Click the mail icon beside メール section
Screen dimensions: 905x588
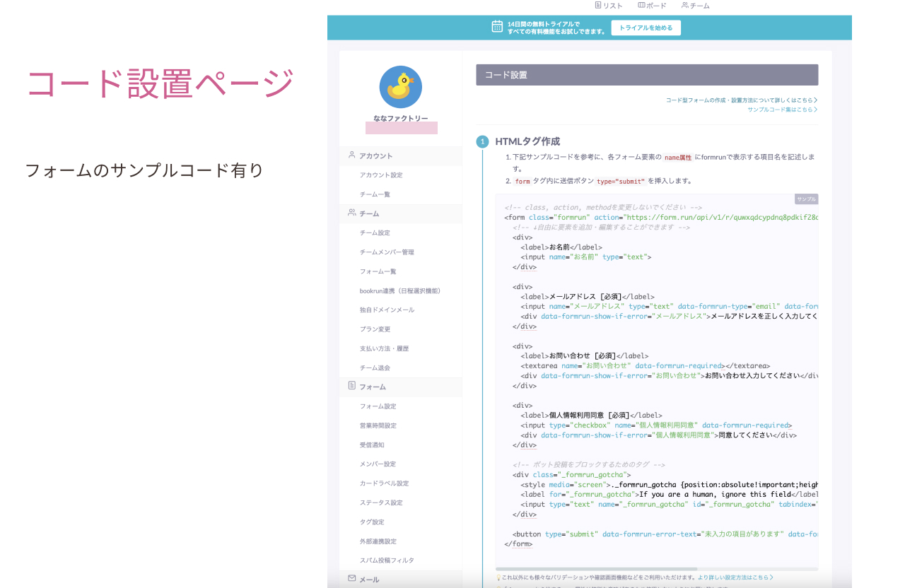(x=352, y=579)
